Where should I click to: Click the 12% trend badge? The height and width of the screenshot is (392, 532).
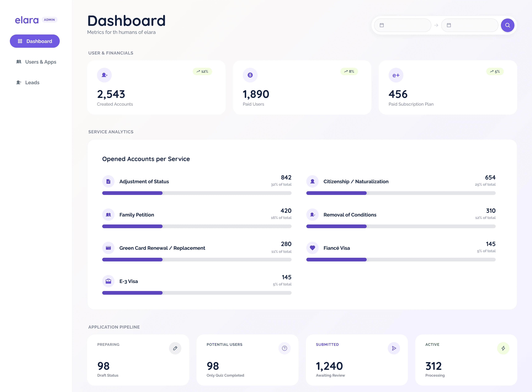click(x=202, y=71)
